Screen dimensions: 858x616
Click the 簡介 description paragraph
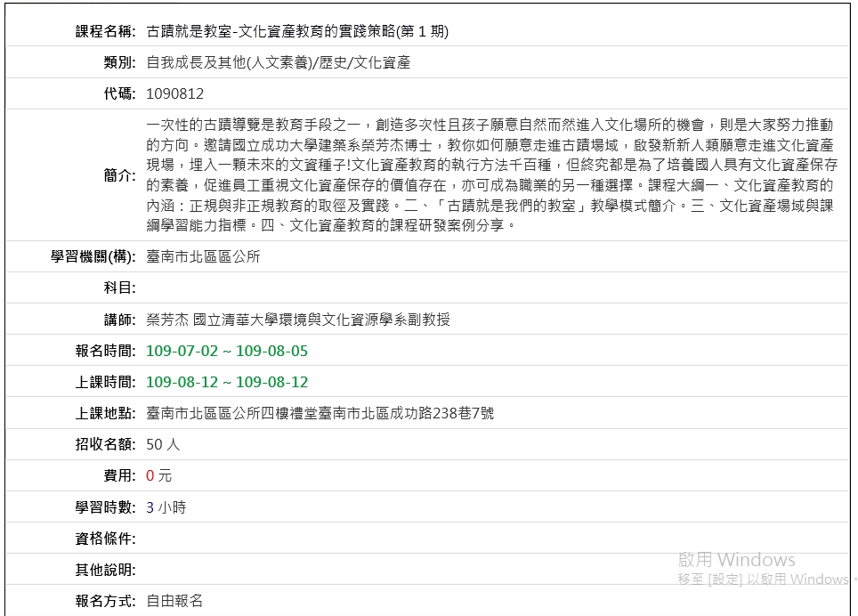pyautogui.click(x=490, y=175)
